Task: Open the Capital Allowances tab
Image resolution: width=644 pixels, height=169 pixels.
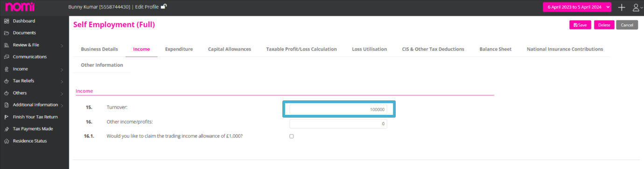Action: pos(230,49)
